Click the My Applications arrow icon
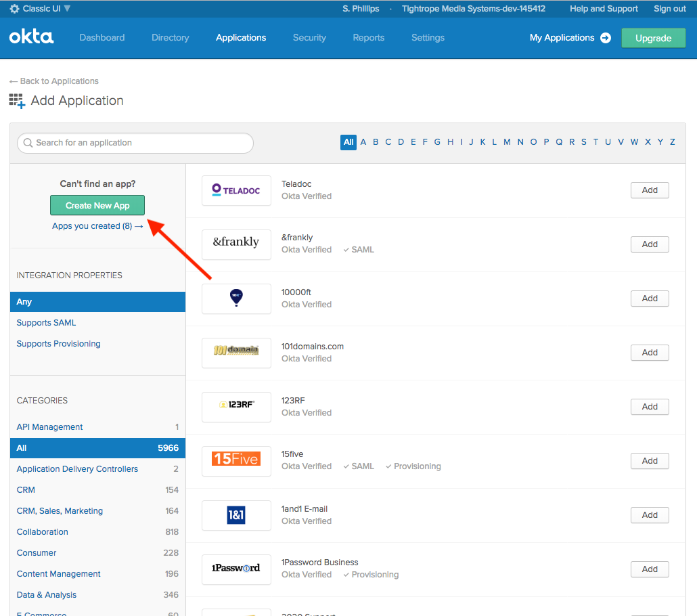Viewport: 697px width, 616px height. point(606,38)
